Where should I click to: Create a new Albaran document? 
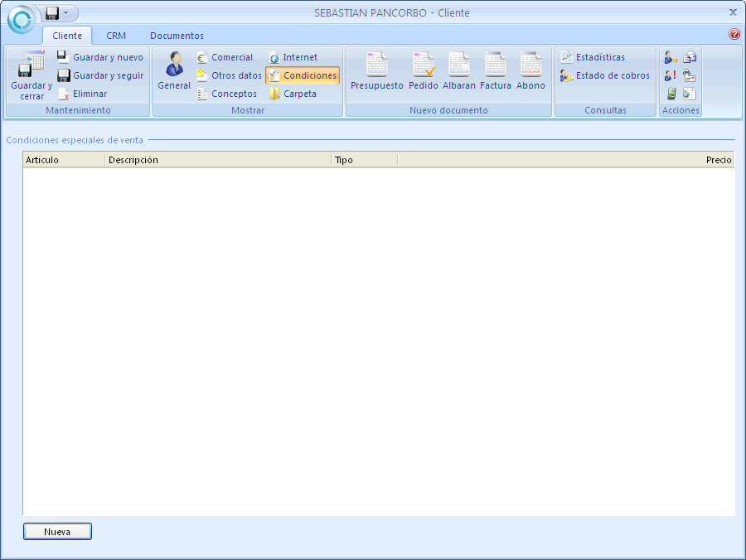pyautogui.click(x=459, y=71)
